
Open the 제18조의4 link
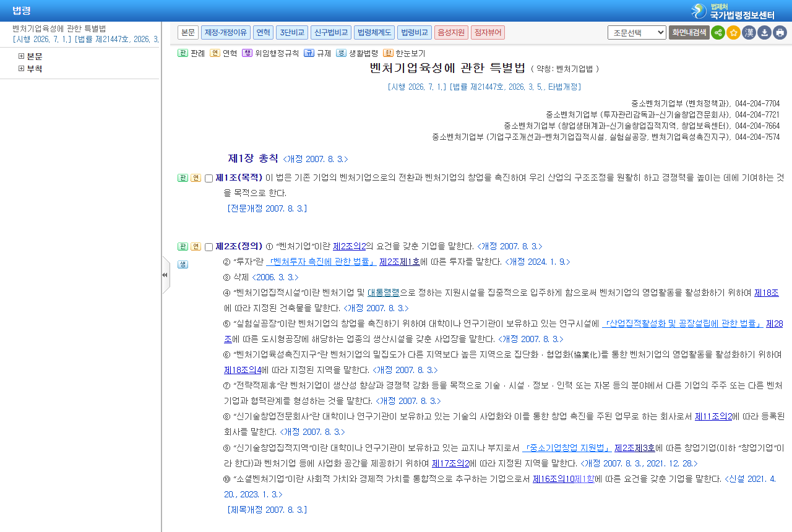243,370
